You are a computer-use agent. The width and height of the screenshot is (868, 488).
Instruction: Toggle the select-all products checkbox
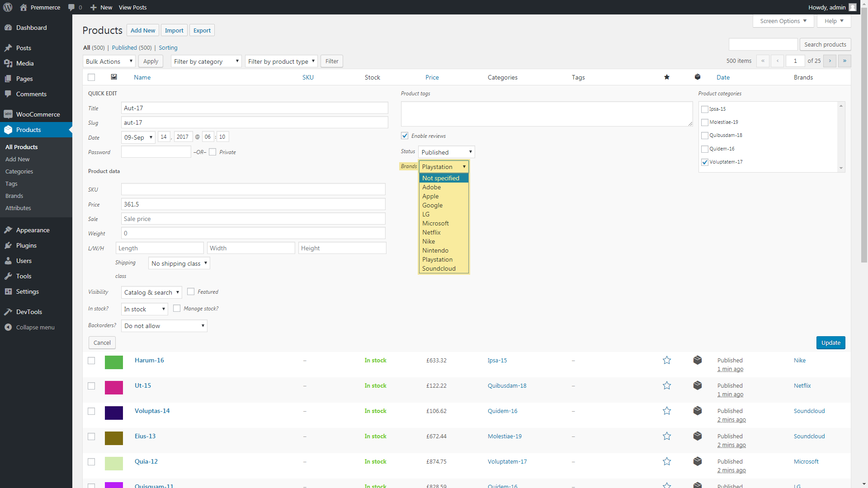pyautogui.click(x=91, y=77)
